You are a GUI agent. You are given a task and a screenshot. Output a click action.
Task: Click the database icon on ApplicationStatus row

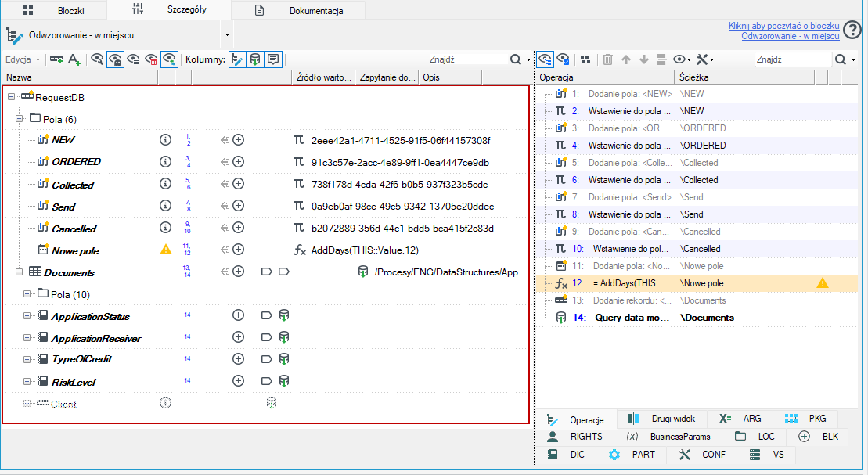click(283, 315)
